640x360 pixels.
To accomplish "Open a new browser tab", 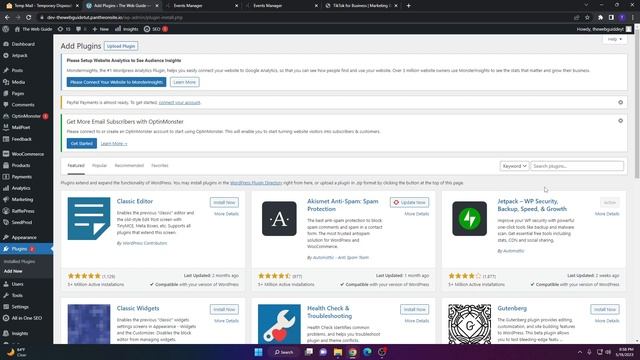I will 408,6.
